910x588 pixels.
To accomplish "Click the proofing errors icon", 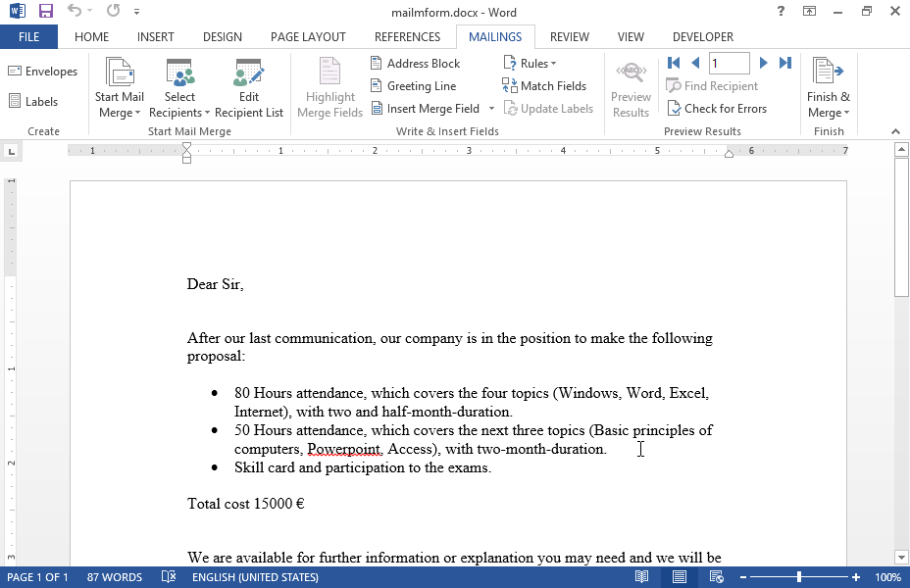I will tap(169, 577).
